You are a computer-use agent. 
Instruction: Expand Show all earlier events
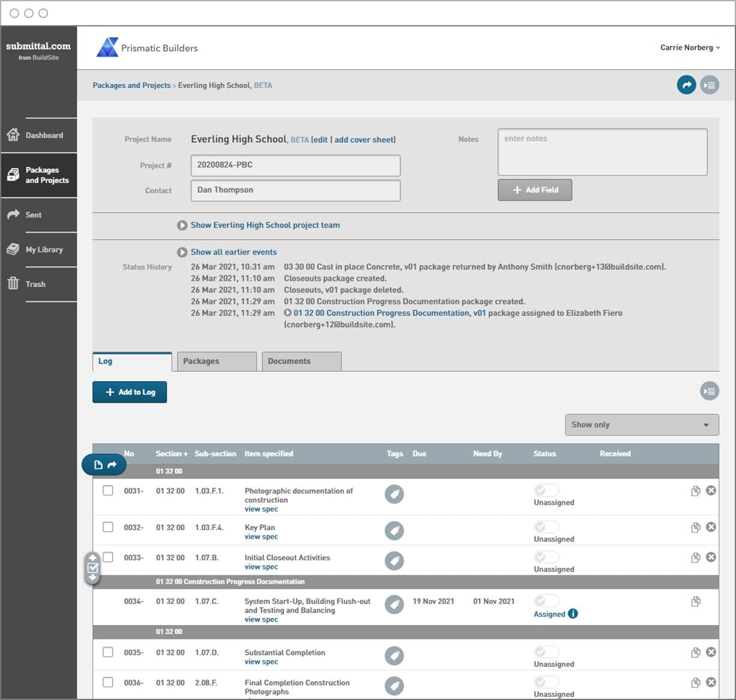234,252
